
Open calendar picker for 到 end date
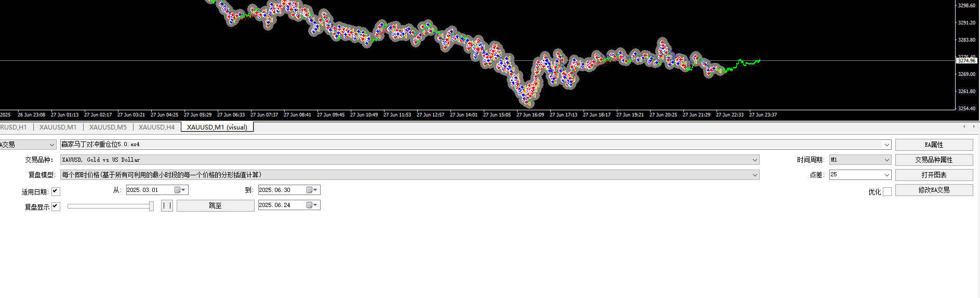[312, 190]
